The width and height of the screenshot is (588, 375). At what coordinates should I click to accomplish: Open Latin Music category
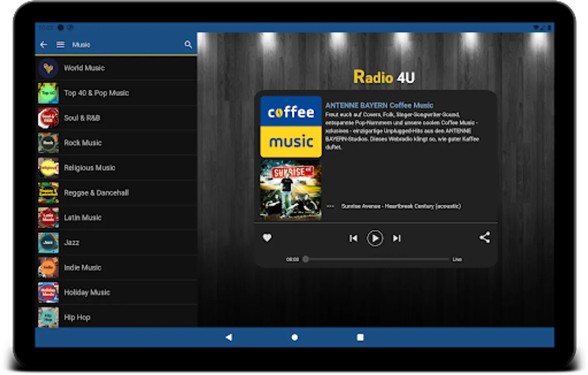tap(116, 217)
